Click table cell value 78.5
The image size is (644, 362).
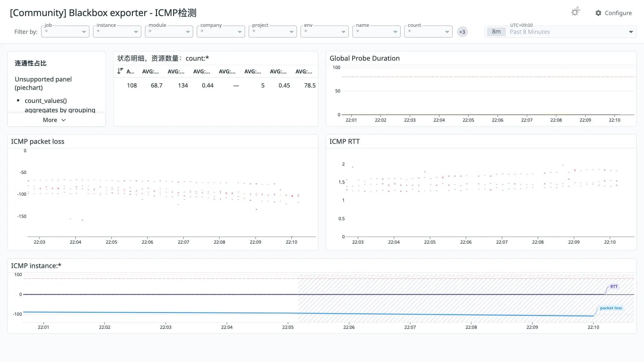click(310, 85)
